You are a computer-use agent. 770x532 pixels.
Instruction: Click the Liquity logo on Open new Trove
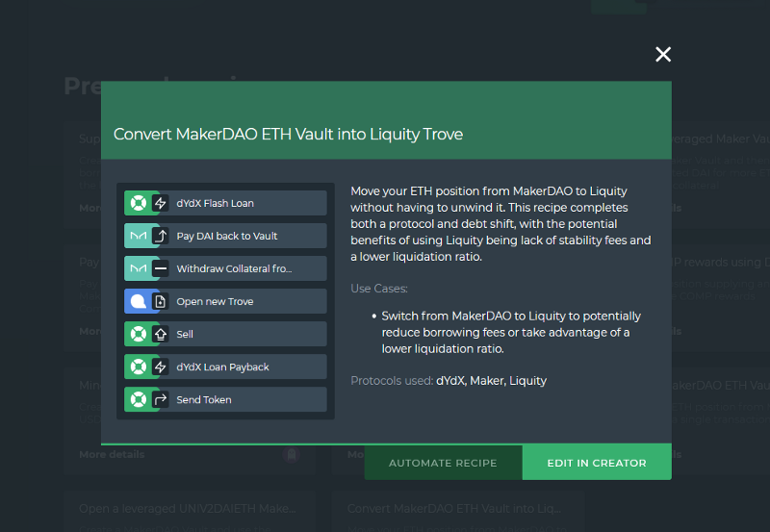(139, 301)
